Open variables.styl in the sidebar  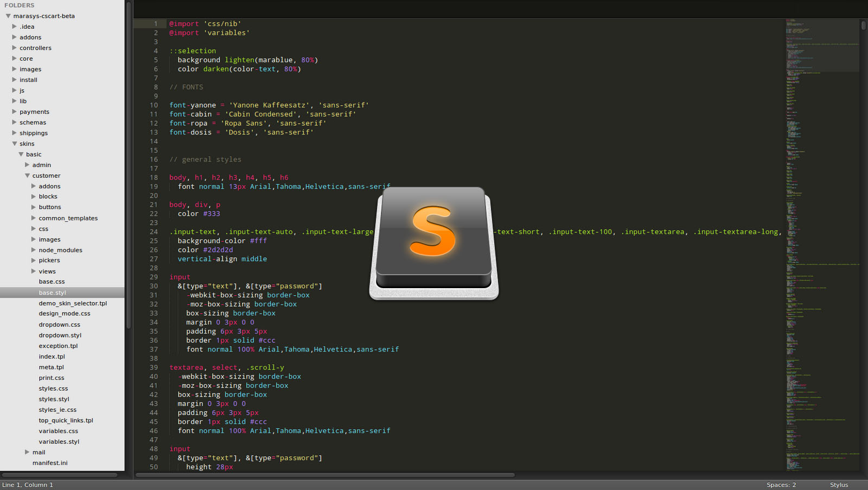click(59, 442)
